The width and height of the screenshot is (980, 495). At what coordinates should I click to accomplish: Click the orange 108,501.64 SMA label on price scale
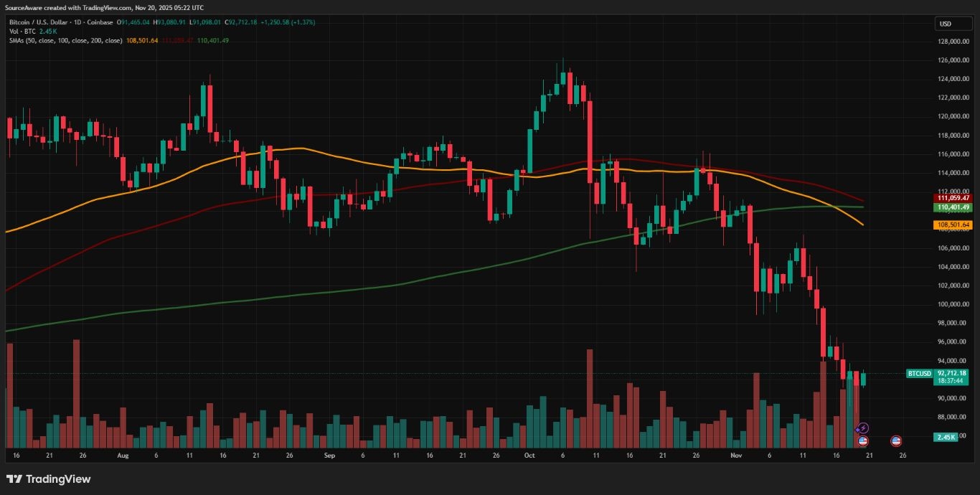tap(954, 225)
